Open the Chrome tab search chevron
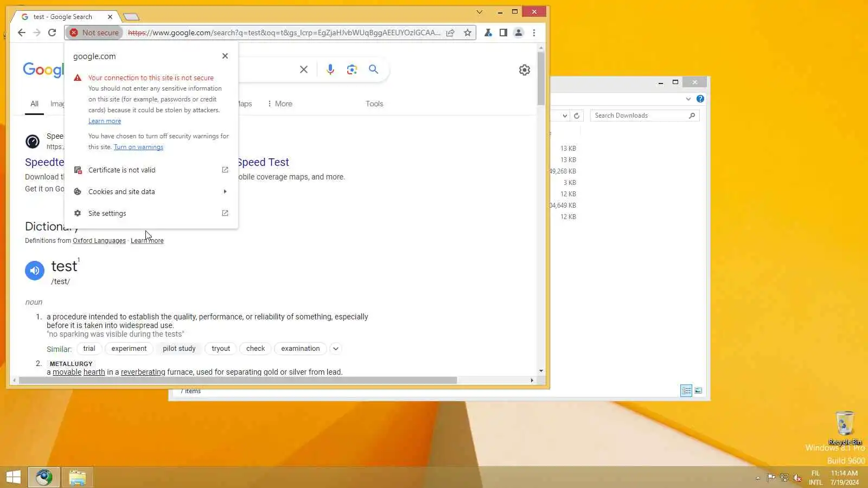Viewport: 868px width, 488px height. 480,12
